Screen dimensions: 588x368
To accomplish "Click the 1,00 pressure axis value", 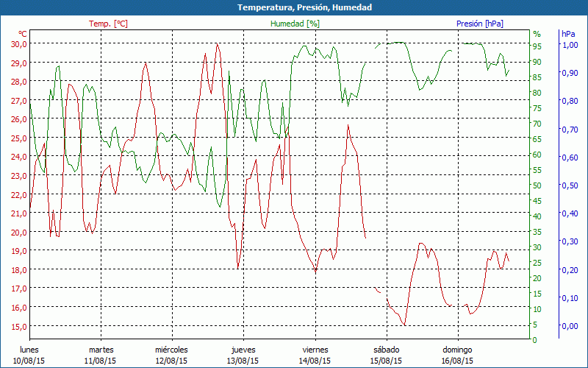I will 570,45.
